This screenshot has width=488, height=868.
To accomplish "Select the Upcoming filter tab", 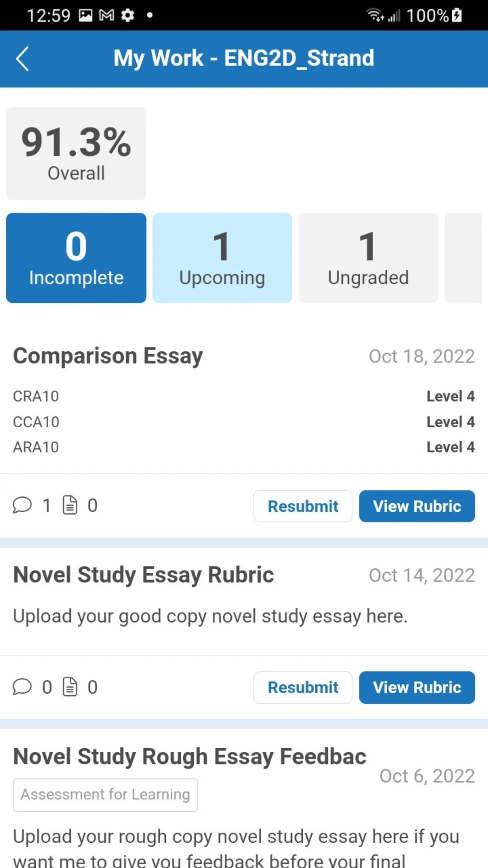I will click(x=222, y=258).
